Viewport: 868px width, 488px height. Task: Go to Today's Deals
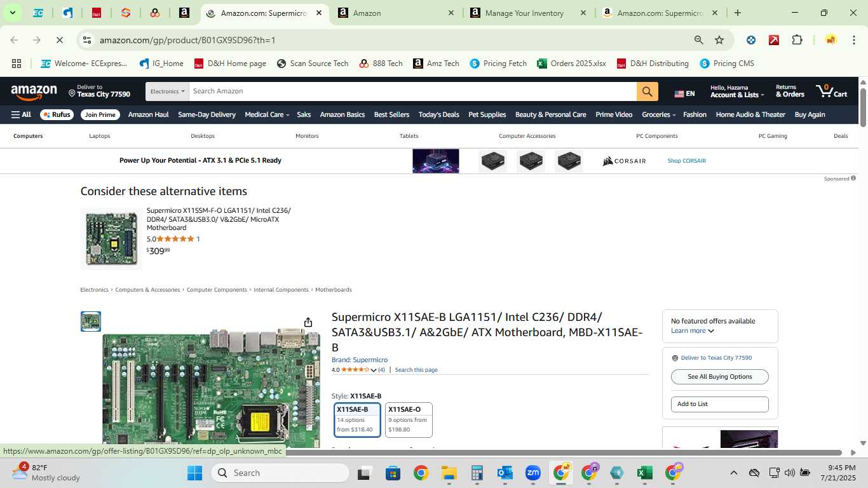coord(438,115)
